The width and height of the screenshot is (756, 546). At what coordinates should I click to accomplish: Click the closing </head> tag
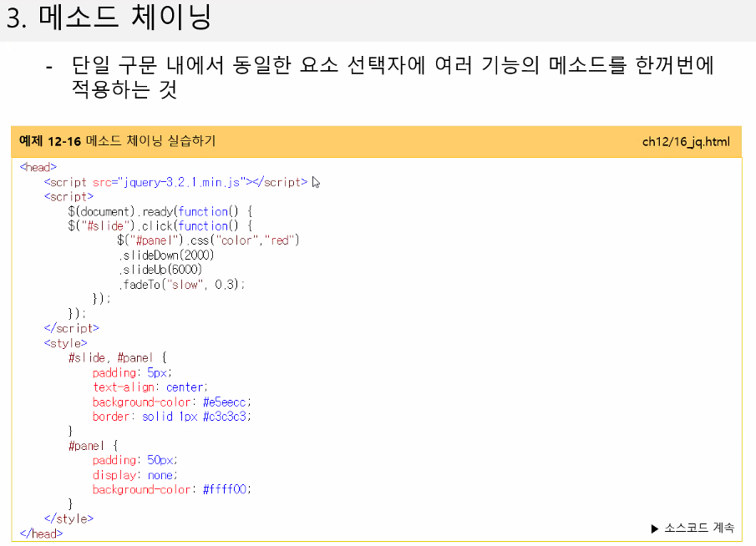pyautogui.click(x=41, y=534)
